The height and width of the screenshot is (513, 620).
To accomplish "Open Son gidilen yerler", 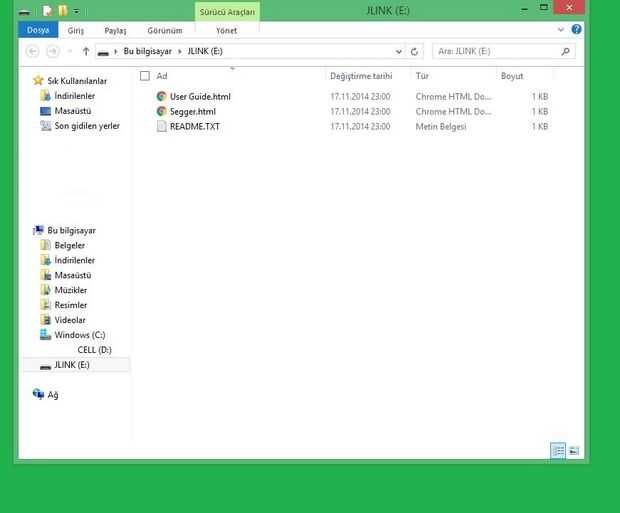I will pos(87,126).
